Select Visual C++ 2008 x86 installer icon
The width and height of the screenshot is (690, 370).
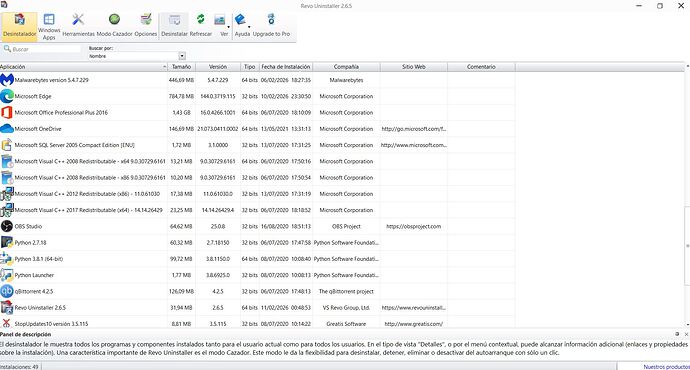[7, 178]
